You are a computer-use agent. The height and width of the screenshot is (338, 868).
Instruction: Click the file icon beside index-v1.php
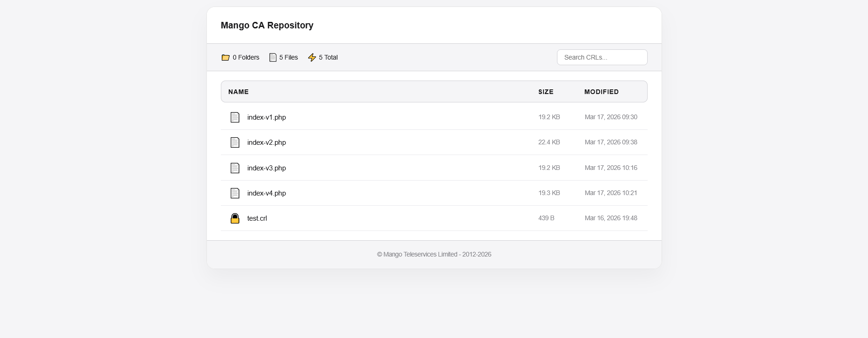coord(235,117)
